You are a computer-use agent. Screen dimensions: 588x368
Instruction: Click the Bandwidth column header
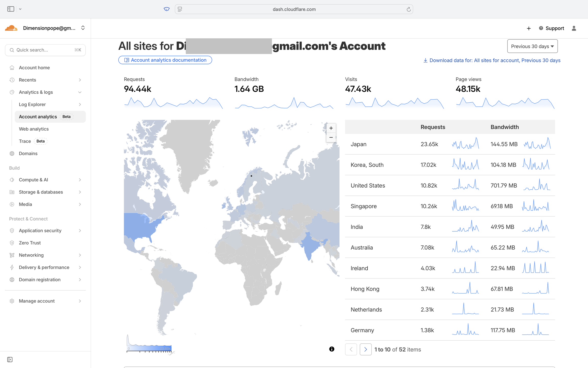point(505,127)
